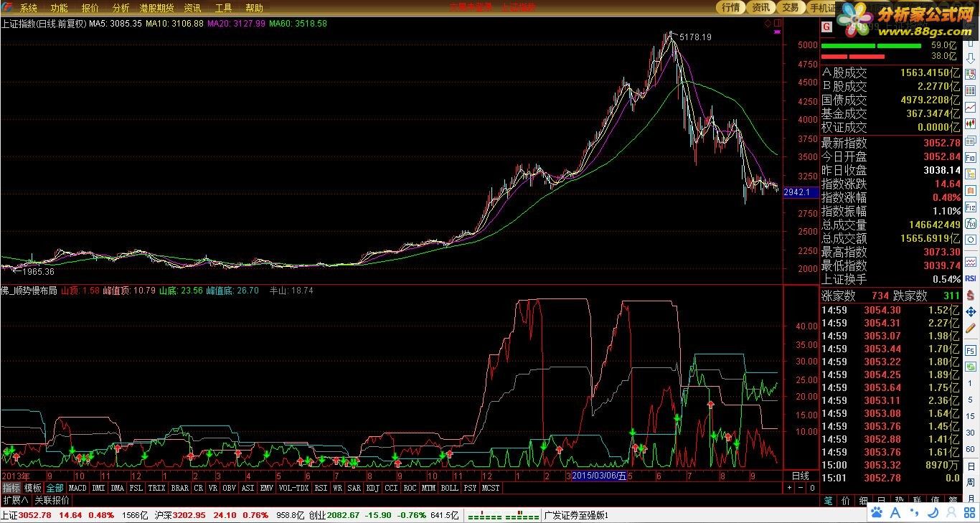Click the red G badge beside index name
Screen dimensions: 980x523
pos(826,27)
